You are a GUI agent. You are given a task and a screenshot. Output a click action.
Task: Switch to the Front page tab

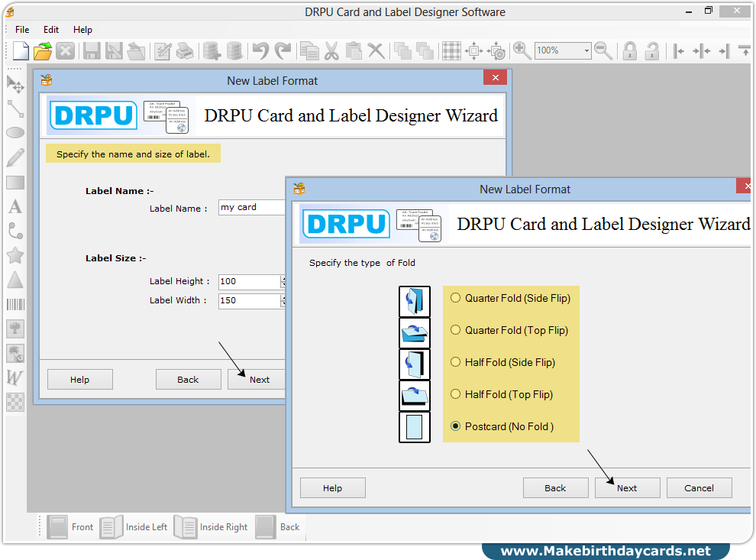pyautogui.click(x=70, y=527)
